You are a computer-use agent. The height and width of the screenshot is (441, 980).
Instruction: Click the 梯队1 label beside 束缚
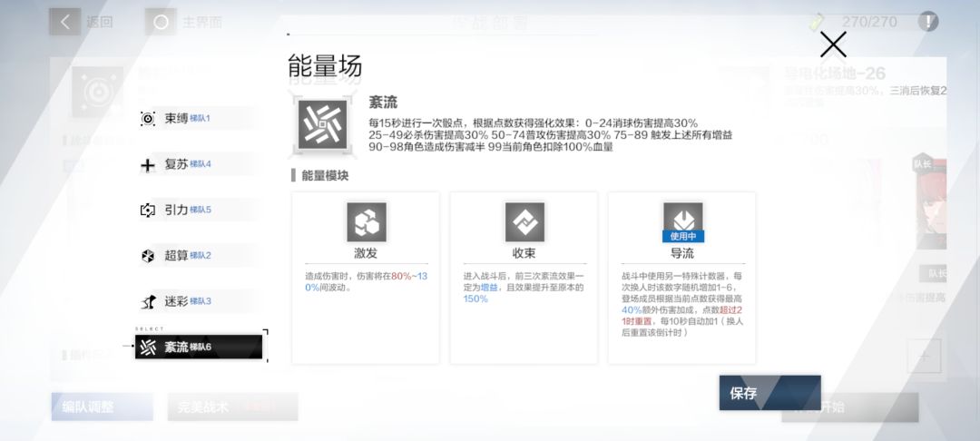200,119
